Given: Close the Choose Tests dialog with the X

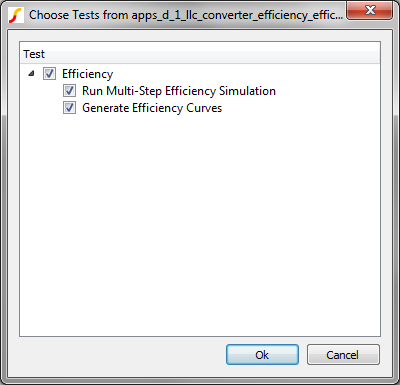Looking at the screenshot, I should coord(370,11).
